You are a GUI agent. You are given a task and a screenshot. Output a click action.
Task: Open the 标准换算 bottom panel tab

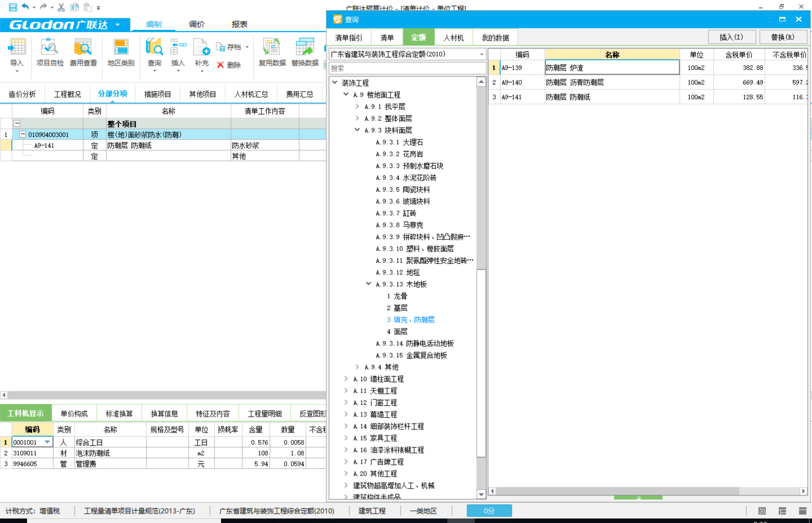click(x=119, y=414)
